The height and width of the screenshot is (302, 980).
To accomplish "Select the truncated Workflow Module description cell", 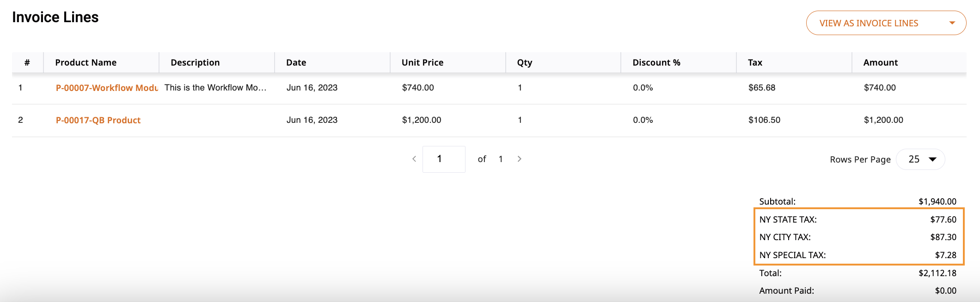I will pyautogui.click(x=215, y=88).
